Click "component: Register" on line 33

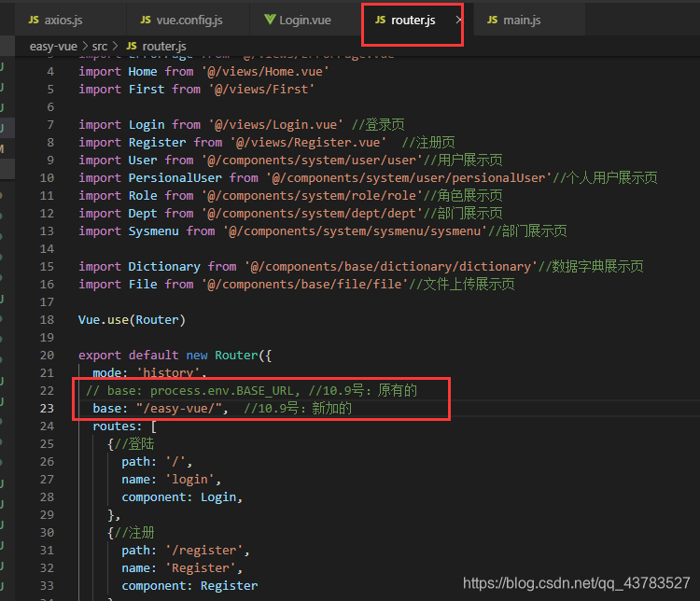click(189, 586)
